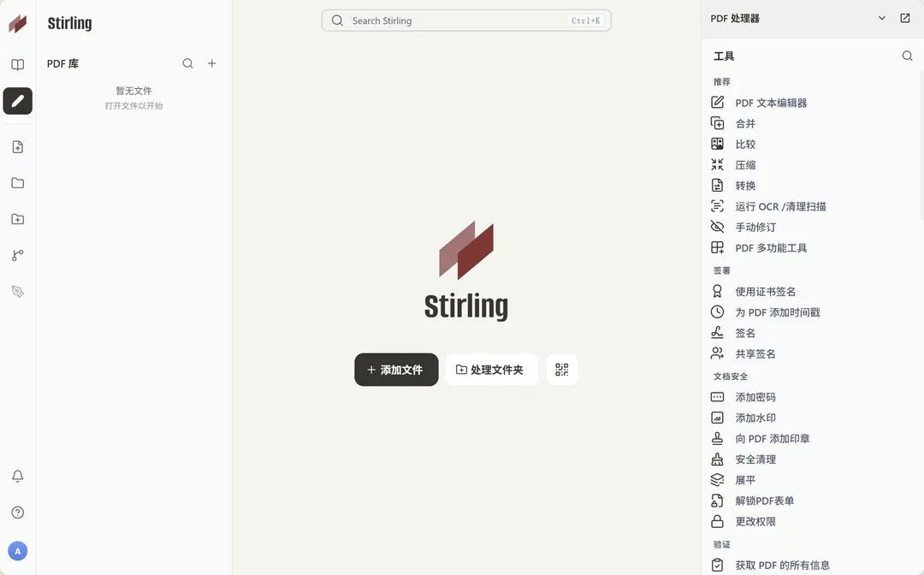This screenshot has height=575, width=924.
Task: Click the OCR scan icon
Action: (x=717, y=206)
